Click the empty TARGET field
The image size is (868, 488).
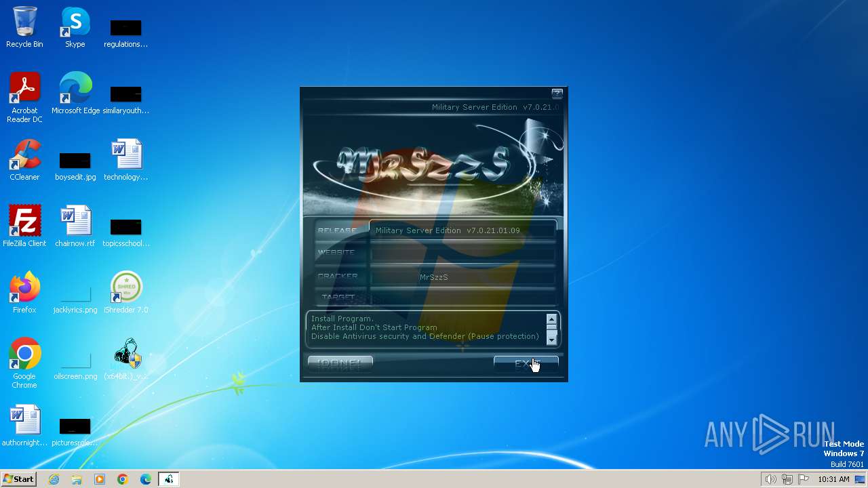tap(463, 298)
